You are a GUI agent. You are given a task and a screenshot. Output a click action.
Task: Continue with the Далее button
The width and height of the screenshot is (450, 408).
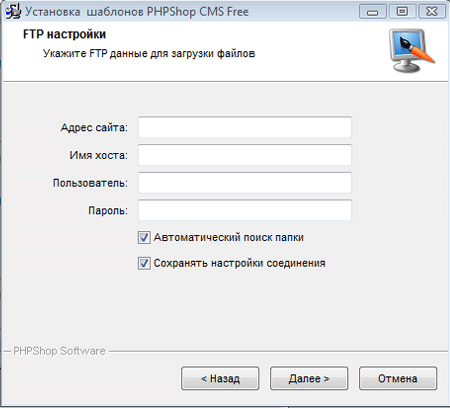pyautogui.click(x=309, y=378)
